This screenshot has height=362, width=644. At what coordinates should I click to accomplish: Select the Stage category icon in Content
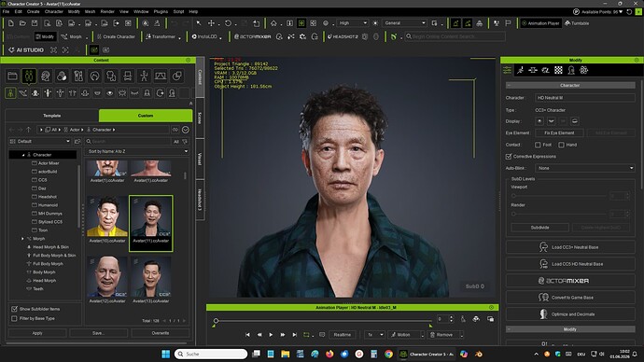[161, 76]
